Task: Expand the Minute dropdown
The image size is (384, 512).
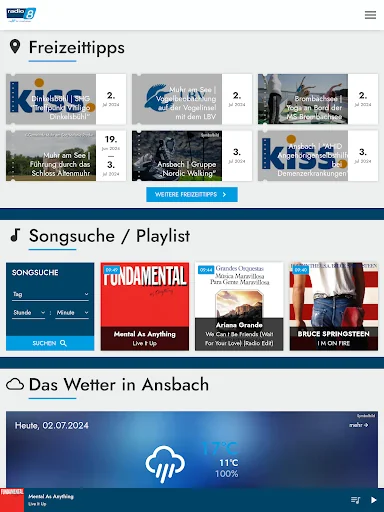Action: (x=72, y=312)
